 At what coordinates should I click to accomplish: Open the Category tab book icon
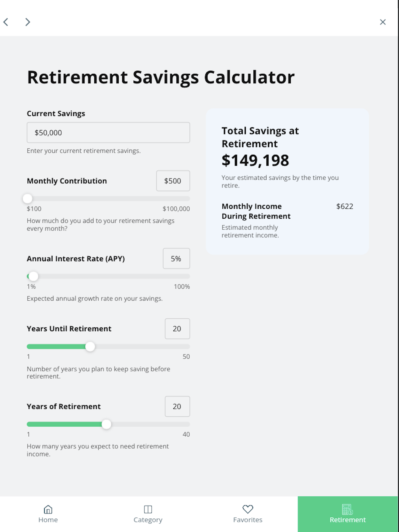pyautogui.click(x=148, y=509)
